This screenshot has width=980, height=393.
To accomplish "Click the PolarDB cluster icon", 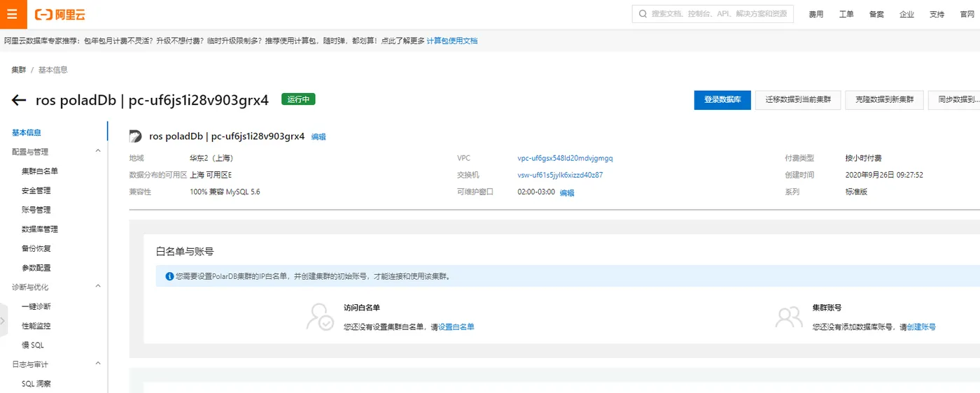I will click(136, 136).
